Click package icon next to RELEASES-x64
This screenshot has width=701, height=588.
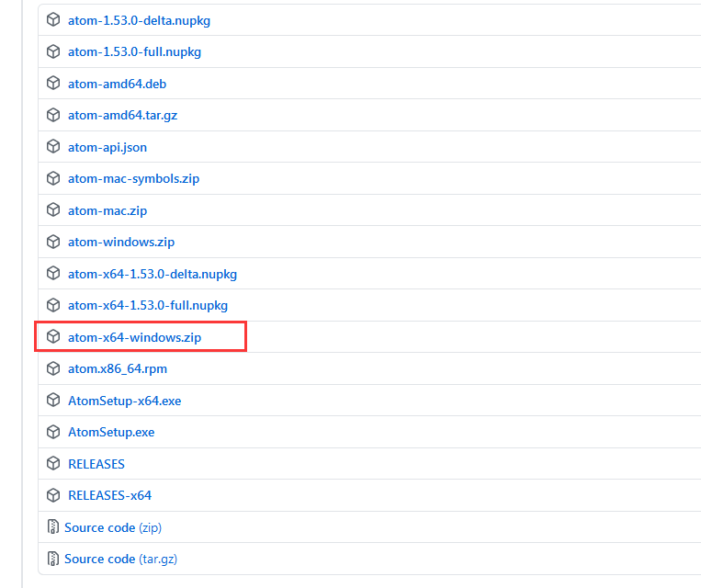click(53, 495)
